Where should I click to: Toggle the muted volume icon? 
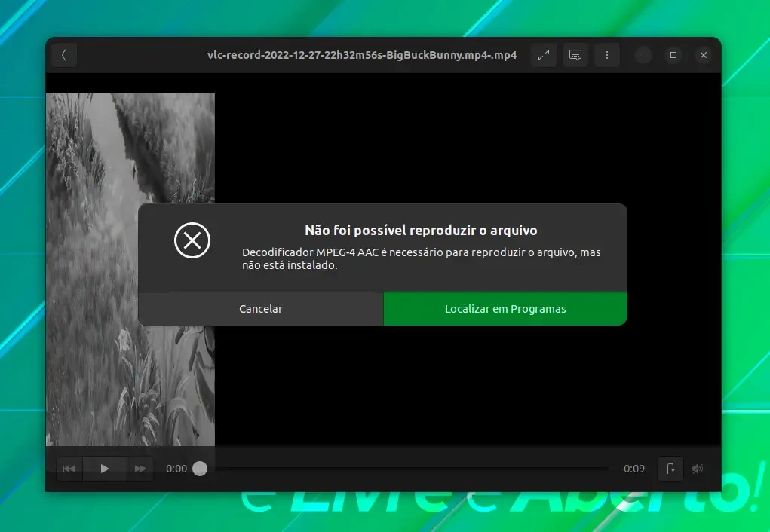pyautogui.click(x=698, y=469)
